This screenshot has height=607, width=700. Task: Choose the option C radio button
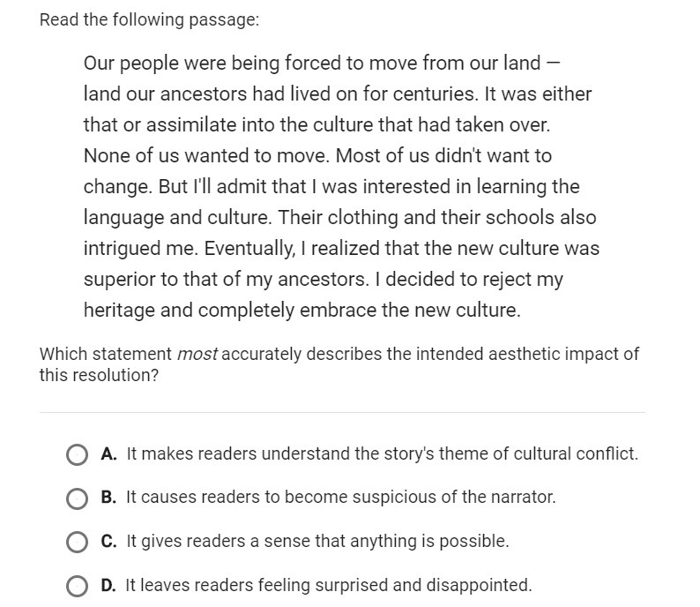(77, 542)
